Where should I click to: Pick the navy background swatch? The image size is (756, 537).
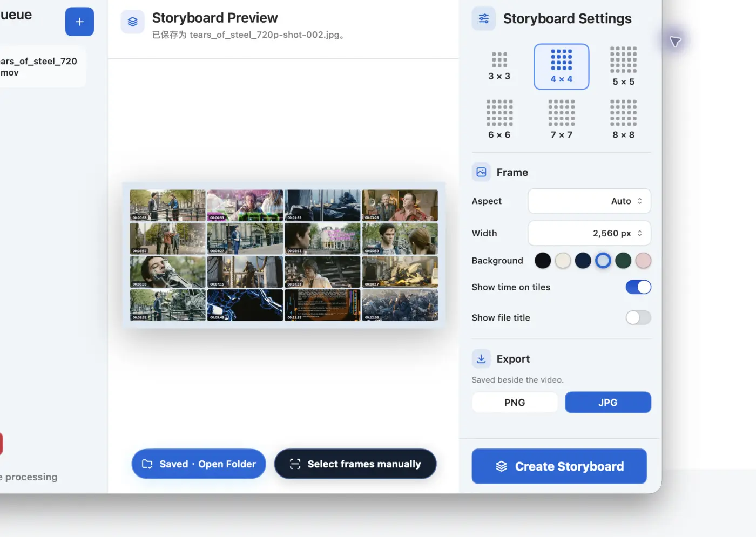(583, 261)
